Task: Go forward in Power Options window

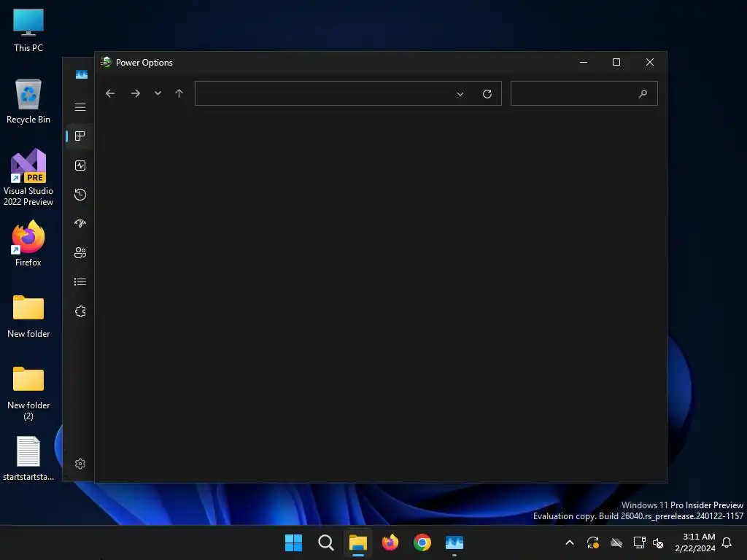Action: click(136, 93)
